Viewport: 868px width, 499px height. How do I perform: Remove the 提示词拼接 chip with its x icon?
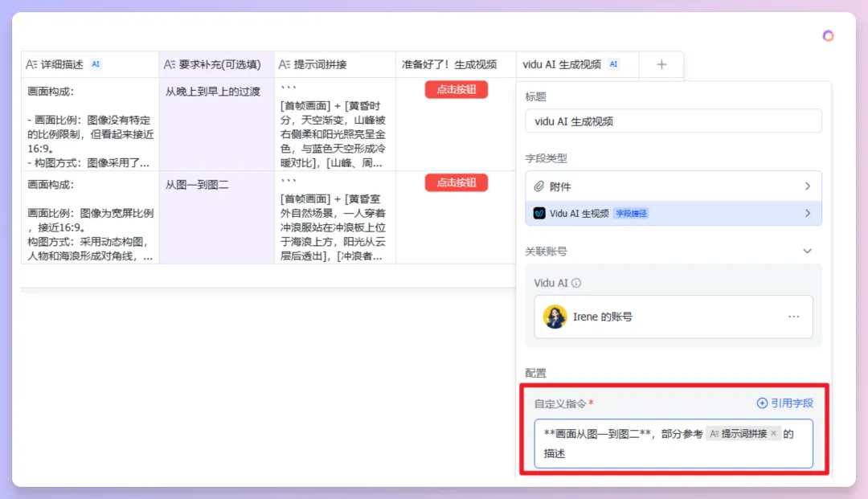point(772,433)
